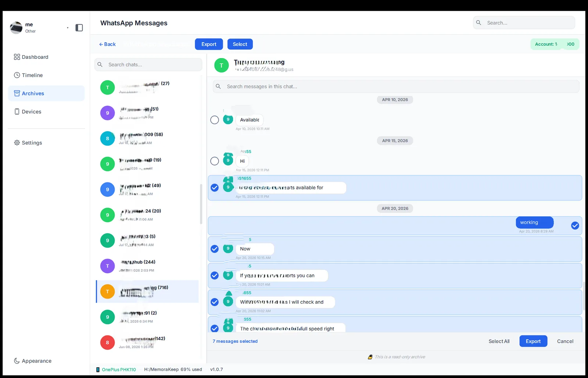Go back using the Back link
Screen dimensions: 588x378
click(x=107, y=44)
